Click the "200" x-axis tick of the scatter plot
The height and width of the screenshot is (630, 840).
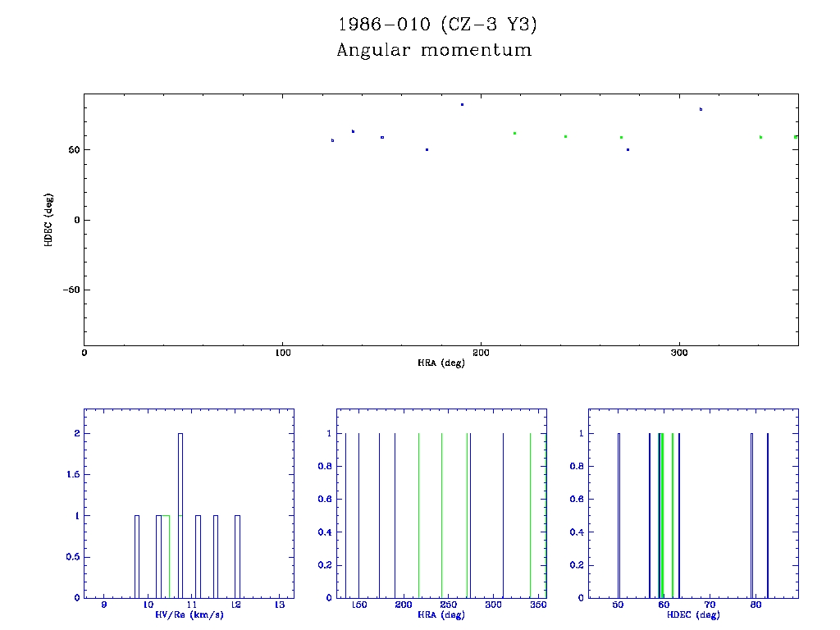(481, 353)
